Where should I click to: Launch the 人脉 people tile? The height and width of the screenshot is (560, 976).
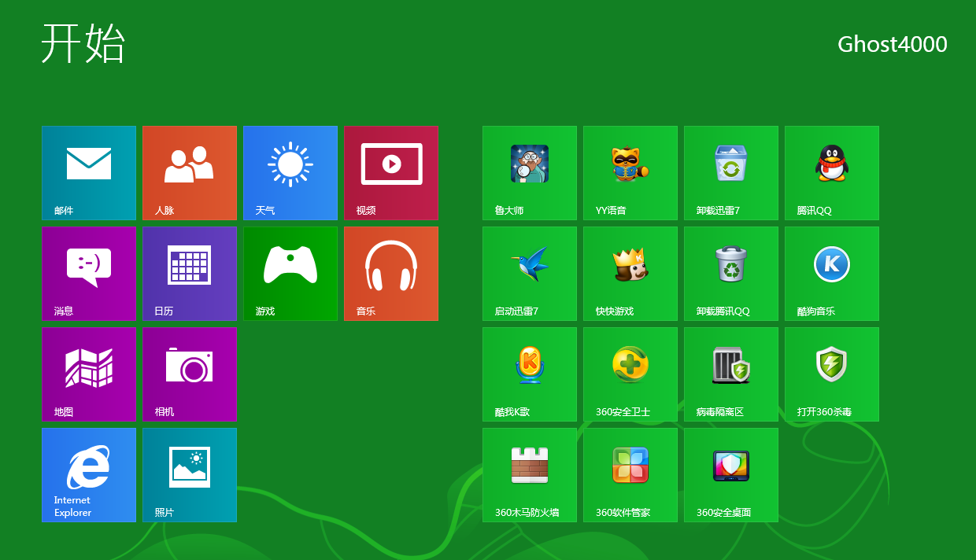(x=190, y=173)
